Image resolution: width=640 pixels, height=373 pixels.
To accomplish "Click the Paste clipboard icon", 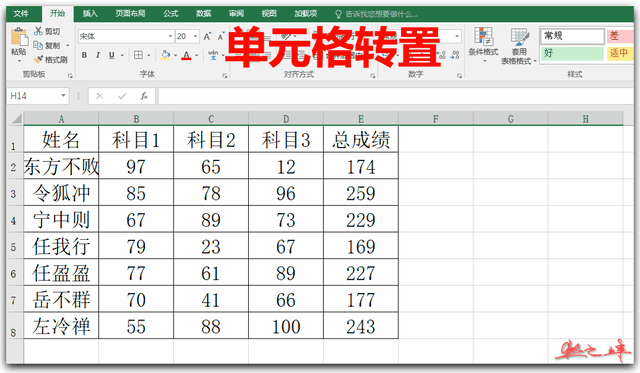I will click(19, 37).
